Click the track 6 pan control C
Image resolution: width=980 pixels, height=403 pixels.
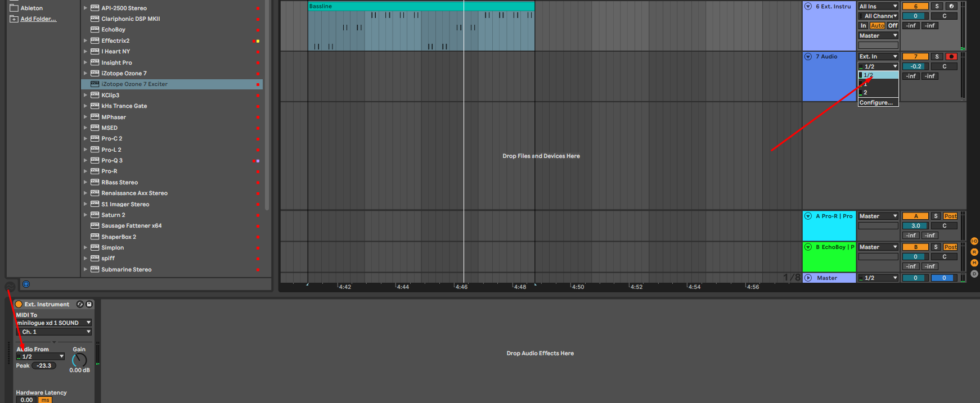[944, 16]
